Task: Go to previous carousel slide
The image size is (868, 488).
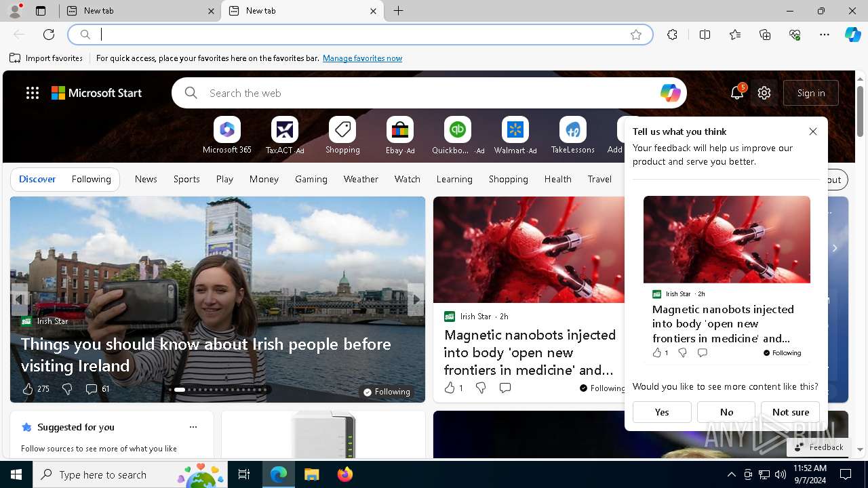Action: [x=19, y=299]
